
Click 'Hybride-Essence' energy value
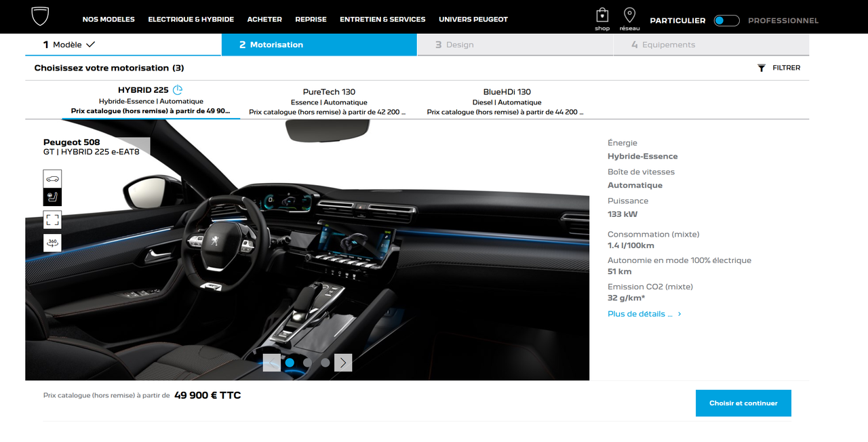(642, 157)
